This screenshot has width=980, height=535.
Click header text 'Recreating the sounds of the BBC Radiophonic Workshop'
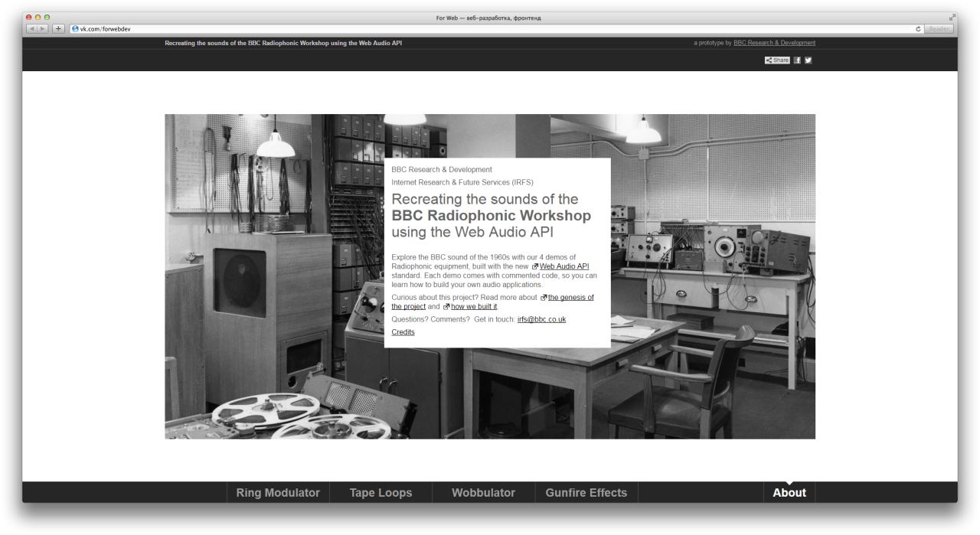[283, 43]
